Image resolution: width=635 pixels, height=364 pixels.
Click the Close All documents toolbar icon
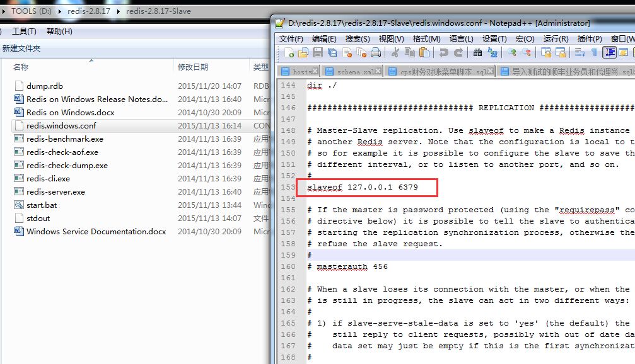point(362,52)
